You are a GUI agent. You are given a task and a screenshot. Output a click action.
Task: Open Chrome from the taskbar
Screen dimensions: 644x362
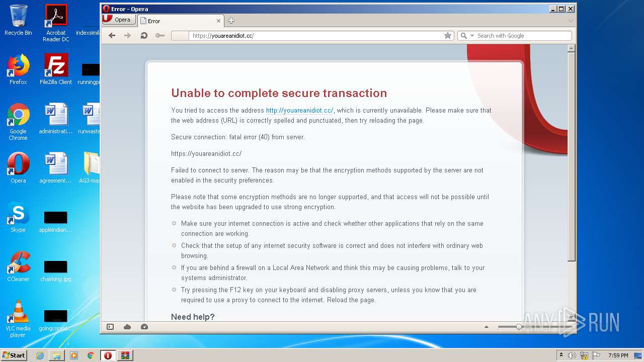click(91, 355)
